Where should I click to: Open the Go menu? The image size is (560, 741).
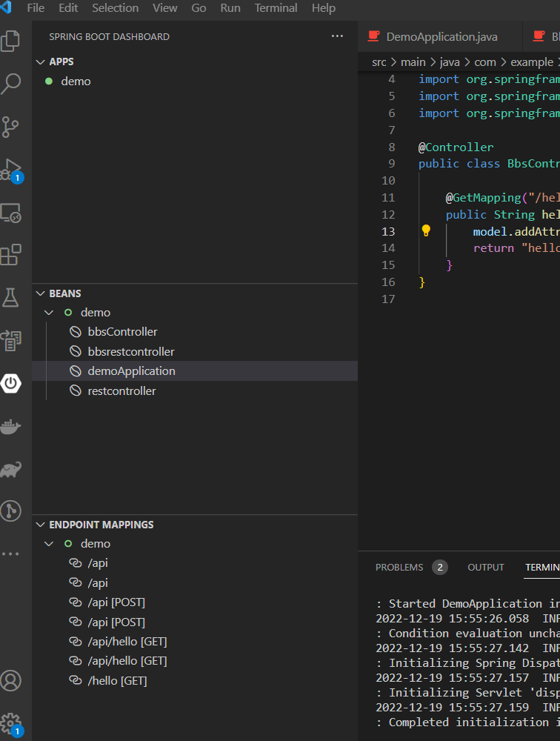click(199, 8)
